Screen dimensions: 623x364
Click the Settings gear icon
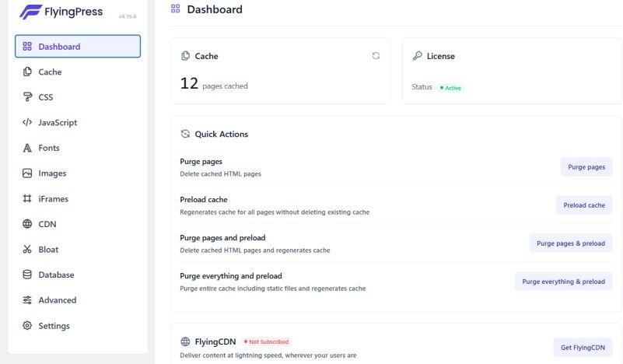(x=27, y=325)
